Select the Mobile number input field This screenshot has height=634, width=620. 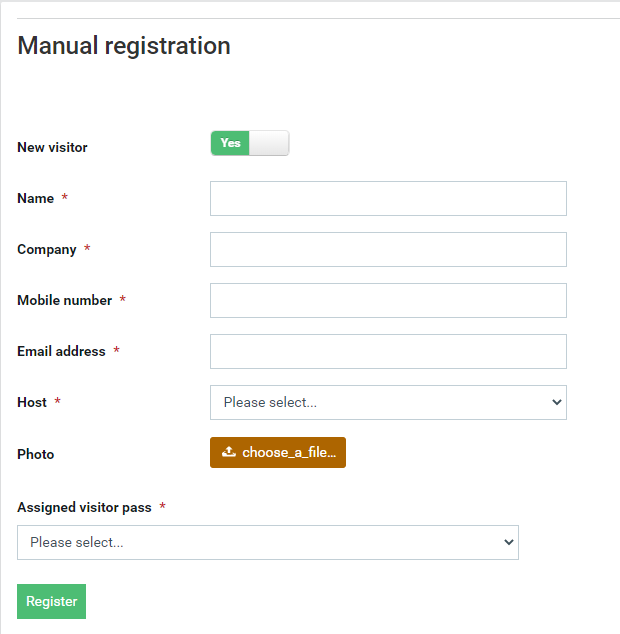[388, 300]
